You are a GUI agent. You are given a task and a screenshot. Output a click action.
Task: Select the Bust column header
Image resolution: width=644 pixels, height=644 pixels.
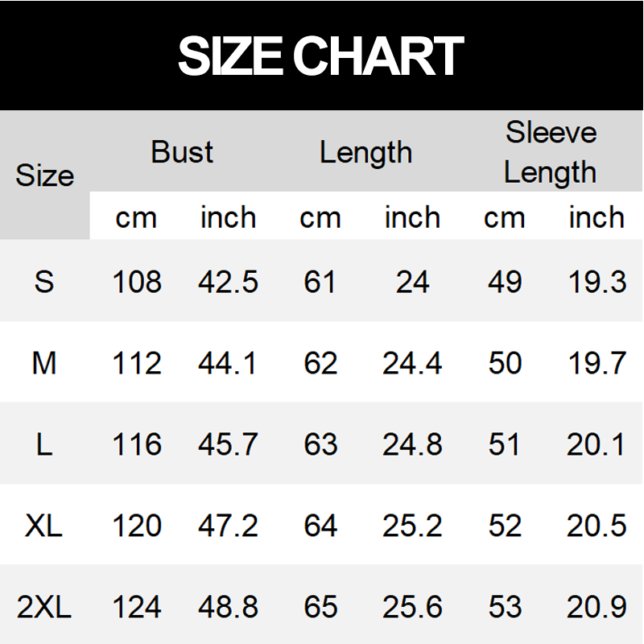[x=182, y=152]
